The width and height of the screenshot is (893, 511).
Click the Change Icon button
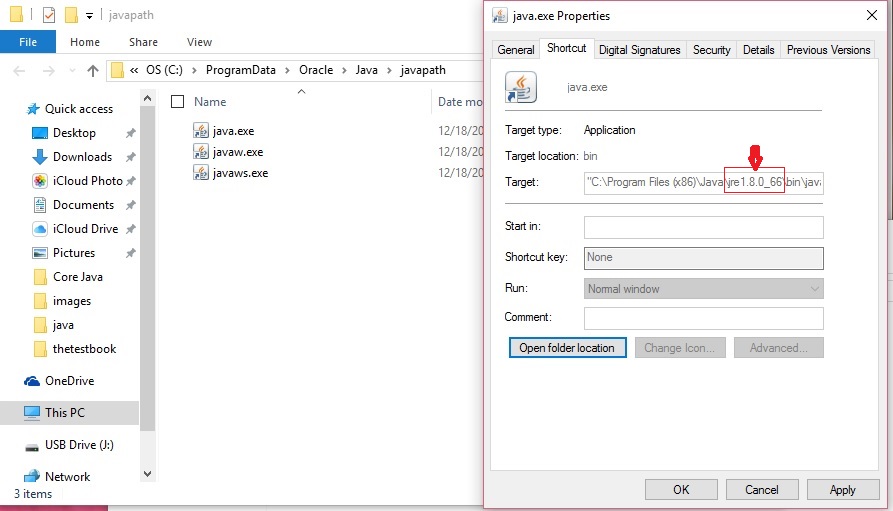pyautogui.click(x=680, y=348)
